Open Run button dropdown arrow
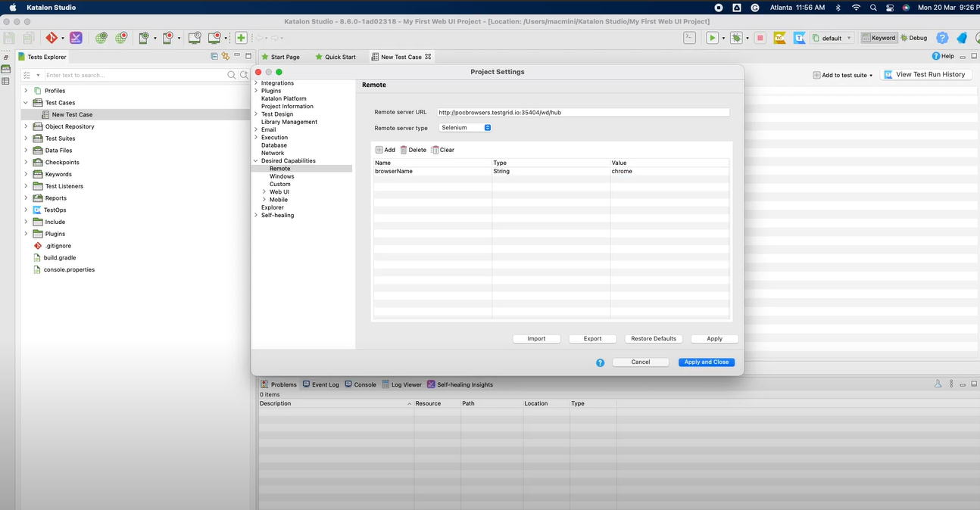This screenshot has width=980, height=510. (x=723, y=38)
